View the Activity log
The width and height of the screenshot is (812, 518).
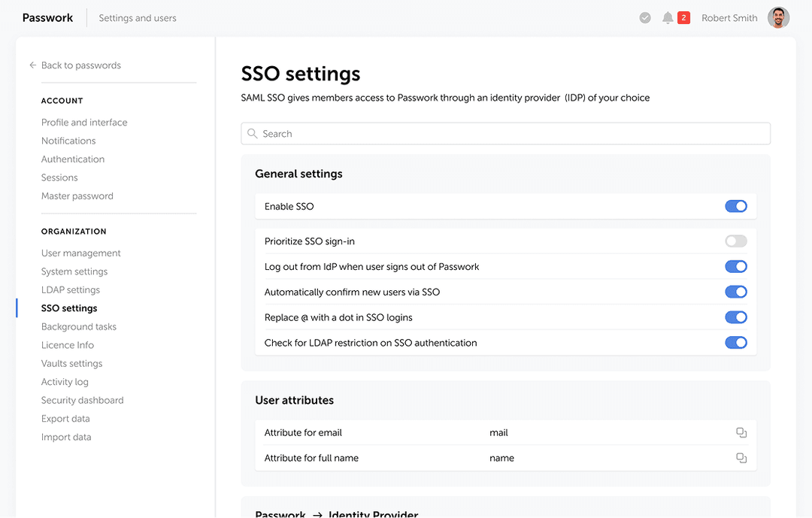pyautogui.click(x=65, y=382)
